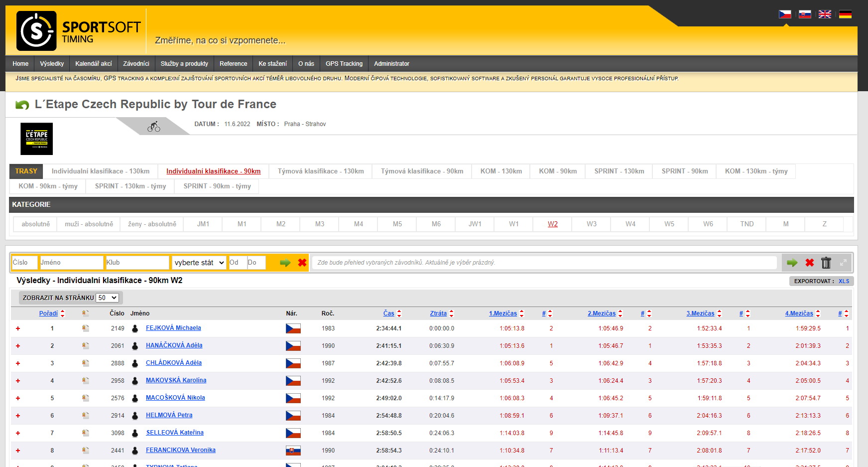Click the cycling discipline icon
Image resolution: width=868 pixels, height=467 pixels.
tap(154, 127)
